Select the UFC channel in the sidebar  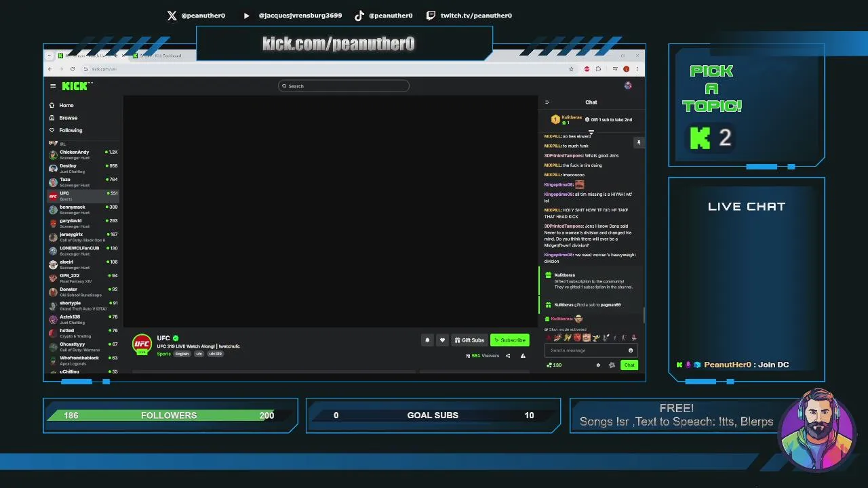(x=83, y=196)
